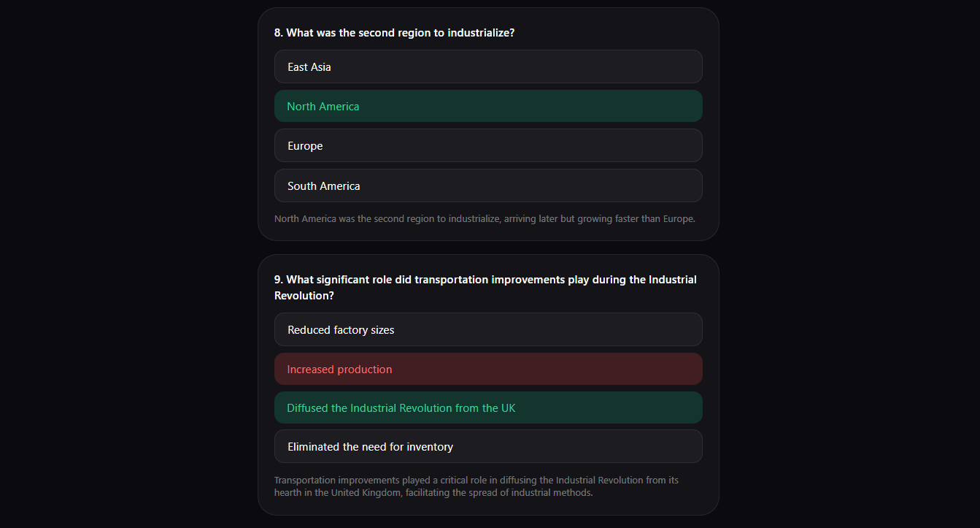Pick Europe as the answer

[487, 145]
